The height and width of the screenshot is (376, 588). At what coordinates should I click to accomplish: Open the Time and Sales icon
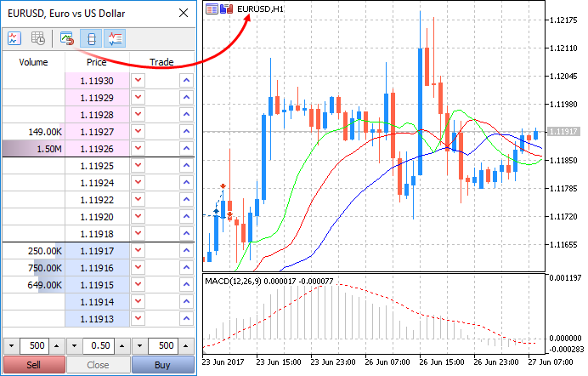(x=38, y=38)
